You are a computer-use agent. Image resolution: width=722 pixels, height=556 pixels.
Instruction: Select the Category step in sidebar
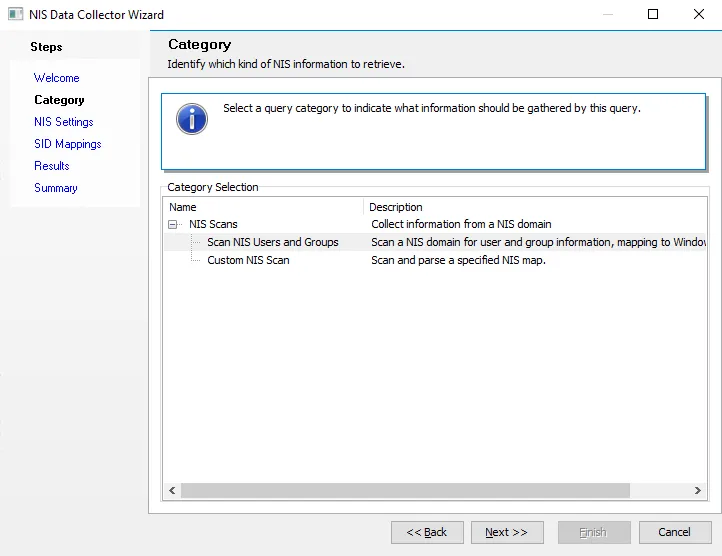tap(59, 100)
